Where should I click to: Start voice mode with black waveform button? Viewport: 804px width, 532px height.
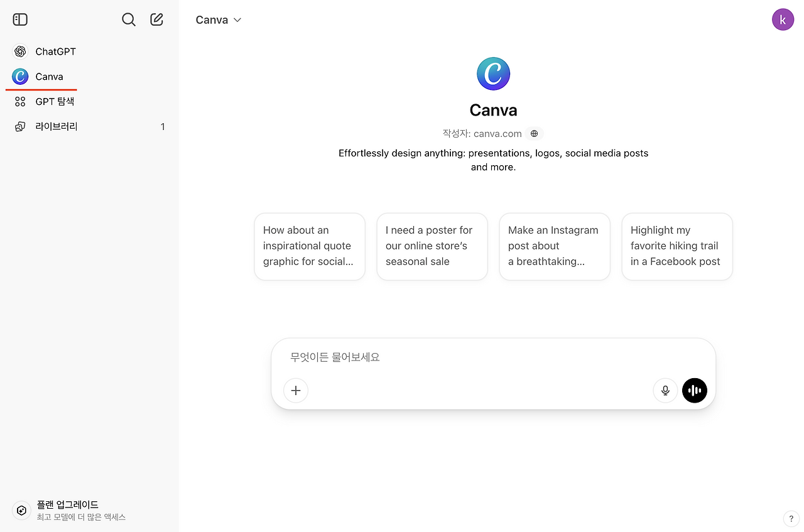[695, 391]
